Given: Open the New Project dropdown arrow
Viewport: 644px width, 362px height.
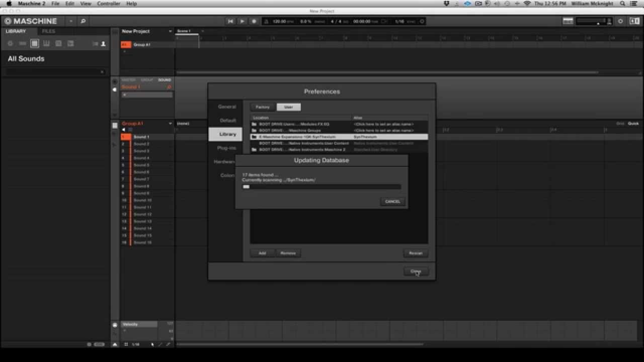Looking at the screenshot, I should (x=170, y=31).
